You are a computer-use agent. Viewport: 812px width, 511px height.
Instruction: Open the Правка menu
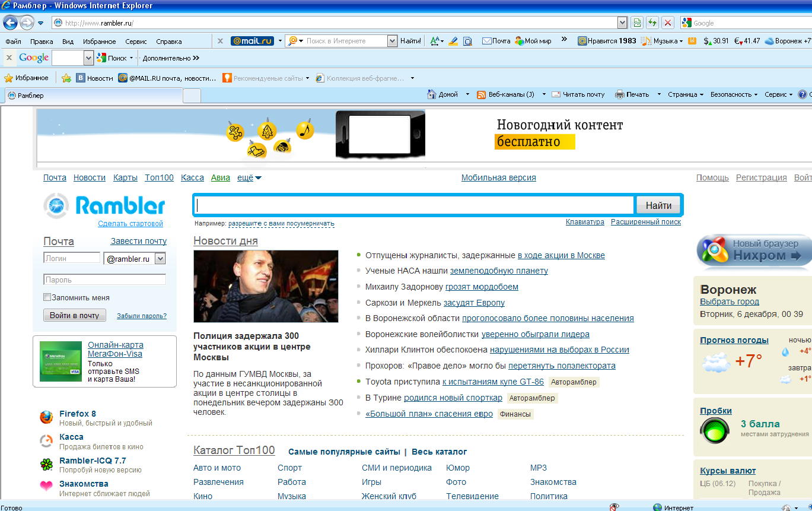coord(42,42)
